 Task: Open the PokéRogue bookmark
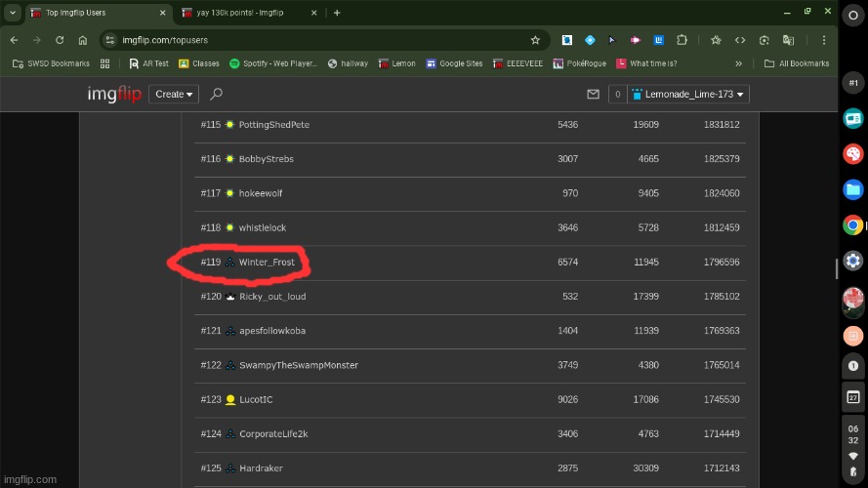coord(579,63)
